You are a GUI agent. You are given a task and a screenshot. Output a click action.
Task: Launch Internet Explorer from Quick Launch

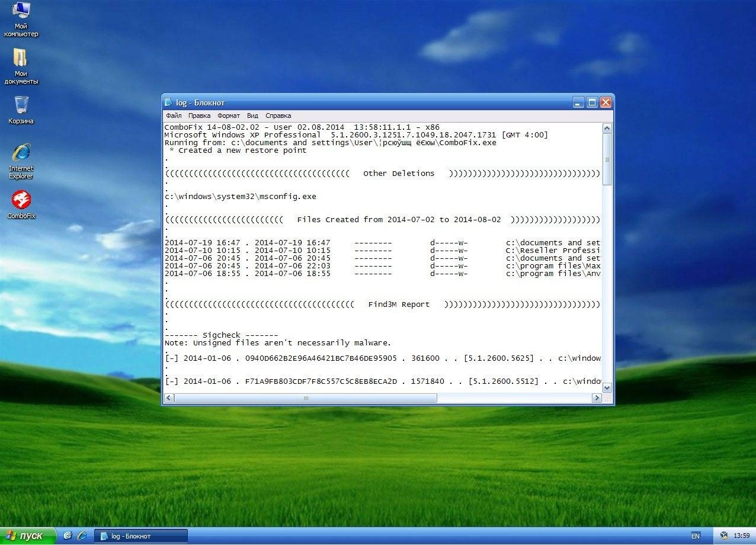point(82,536)
